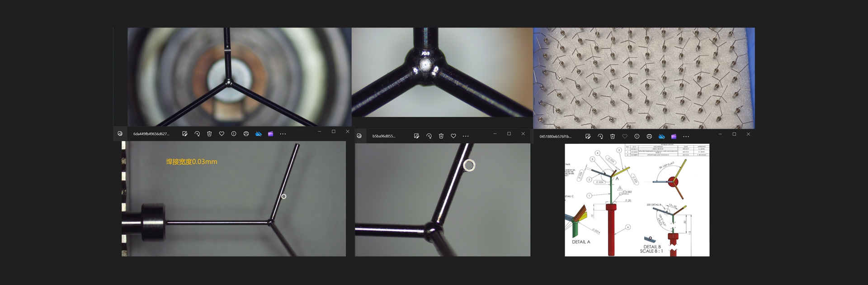This screenshot has height=285, width=868.
Task: Open file info for 6da449fb photo
Action: [234, 134]
